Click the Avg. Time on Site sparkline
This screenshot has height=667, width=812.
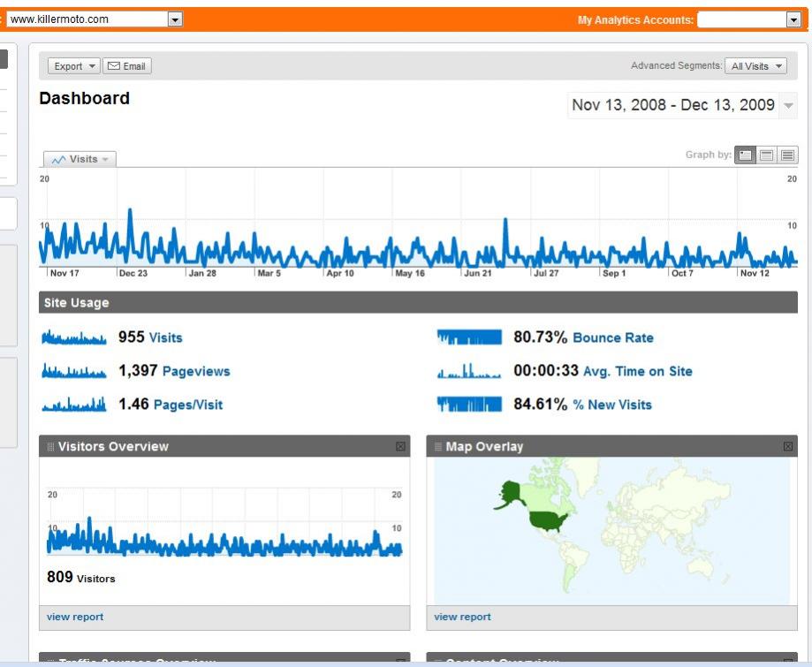tap(469, 371)
